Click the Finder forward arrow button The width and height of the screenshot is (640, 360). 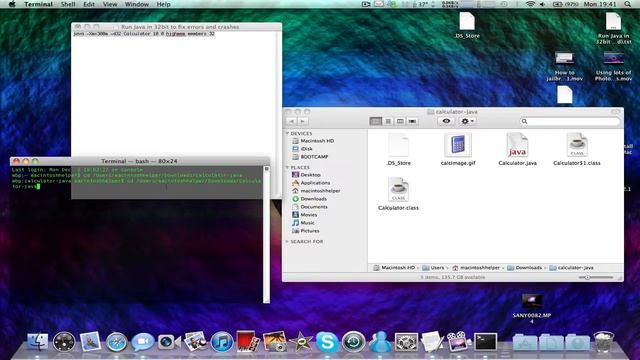point(302,121)
